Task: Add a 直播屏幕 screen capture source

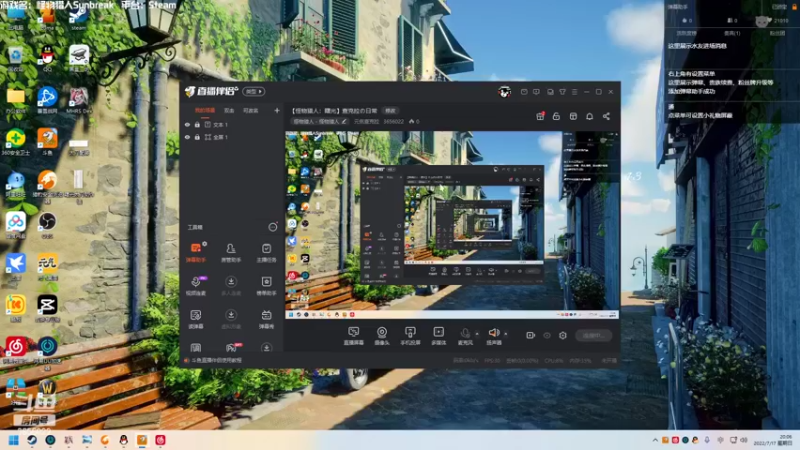Action: coord(353,336)
